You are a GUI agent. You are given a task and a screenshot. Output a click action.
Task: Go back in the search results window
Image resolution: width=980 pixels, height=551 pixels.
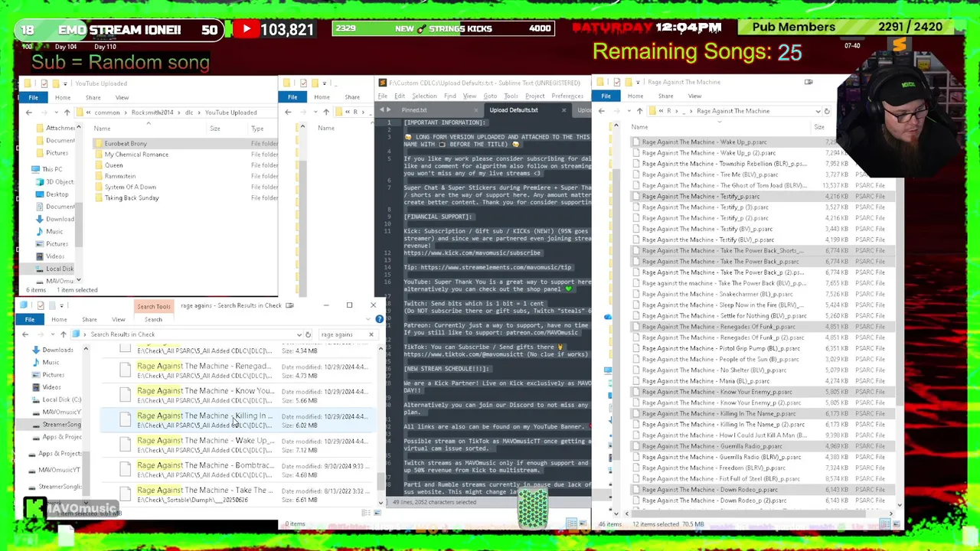[25, 334]
